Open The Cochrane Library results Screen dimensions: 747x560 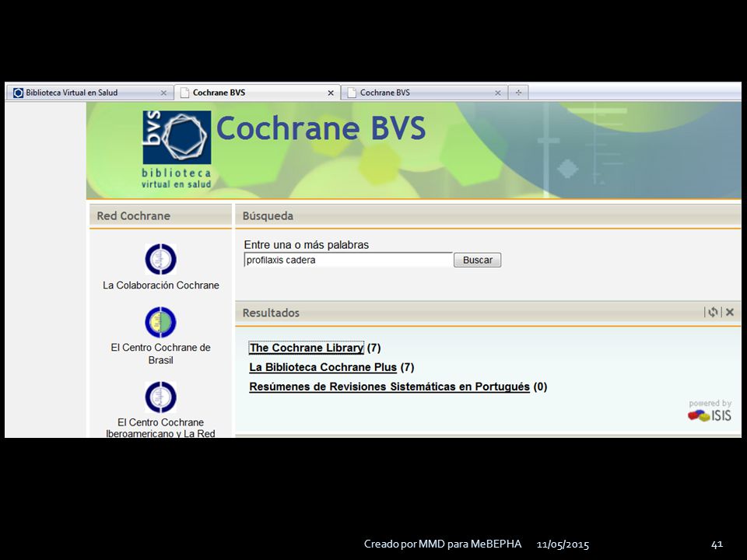click(x=307, y=348)
